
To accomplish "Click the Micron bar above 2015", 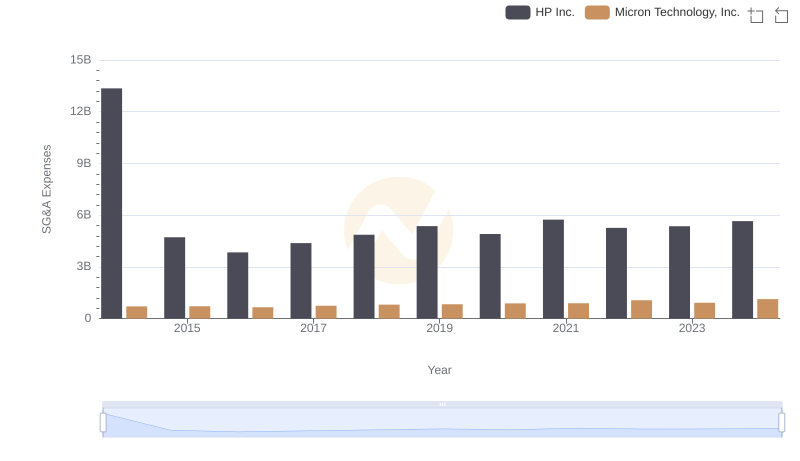I will (199, 312).
